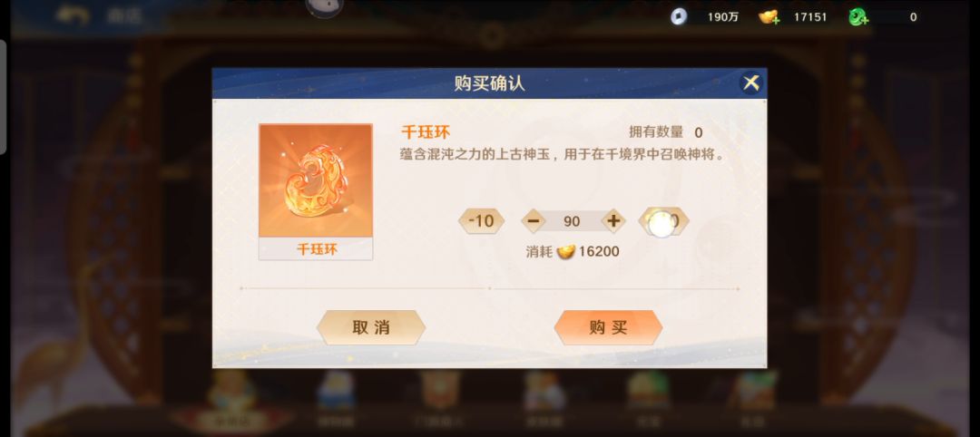Click the orange 千珏环 item title
Viewport: 980px width, 437px height.
coord(425,133)
